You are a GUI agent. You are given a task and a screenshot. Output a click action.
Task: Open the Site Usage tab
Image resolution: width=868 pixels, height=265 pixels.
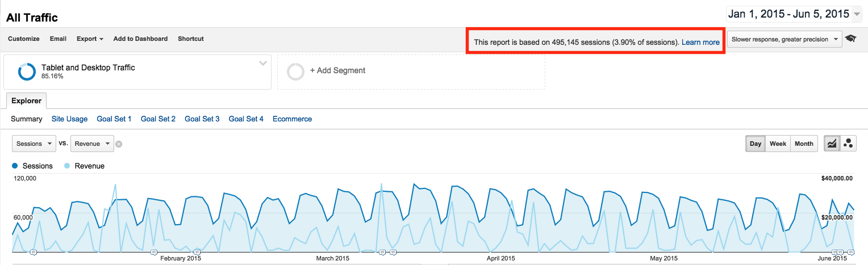(x=69, y=119)
